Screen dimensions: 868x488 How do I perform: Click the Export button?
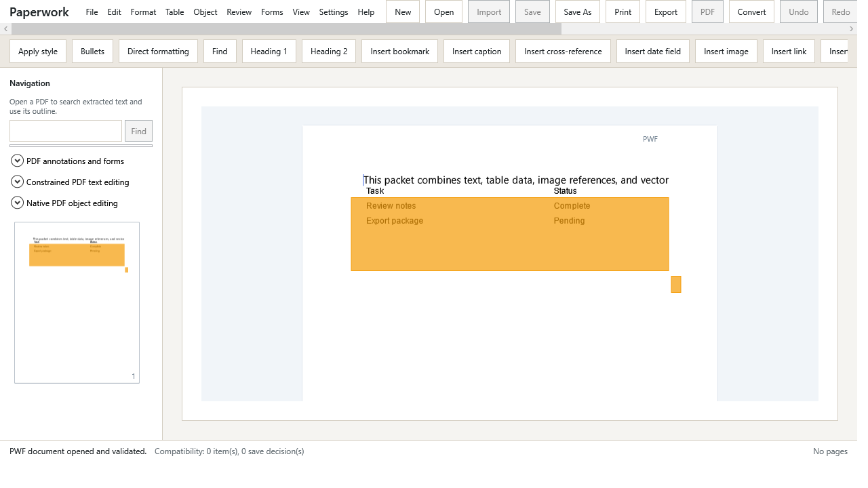pos(666,12)
